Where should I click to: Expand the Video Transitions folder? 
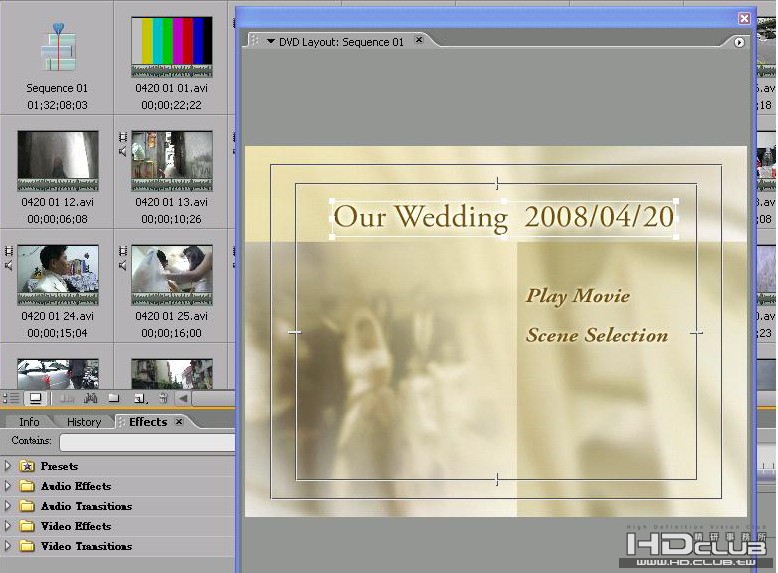coord(7,546)
